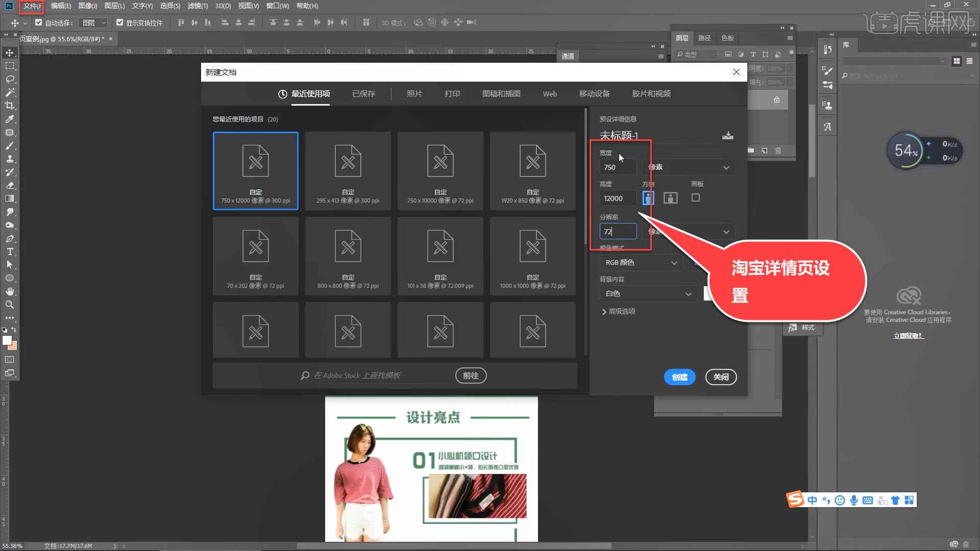Screen dimensions: 980x551
Task: Open the 图层 auto-select dropdown
Action: click(x=93, y=22)
